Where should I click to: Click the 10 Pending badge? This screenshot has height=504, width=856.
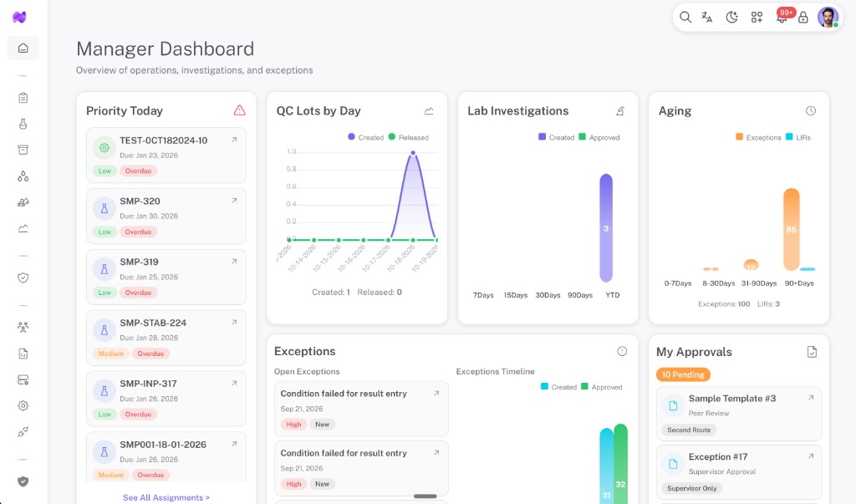coord(683,374)
